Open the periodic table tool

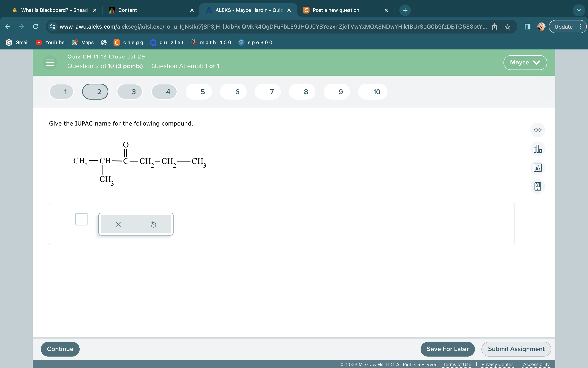[537, 168]
